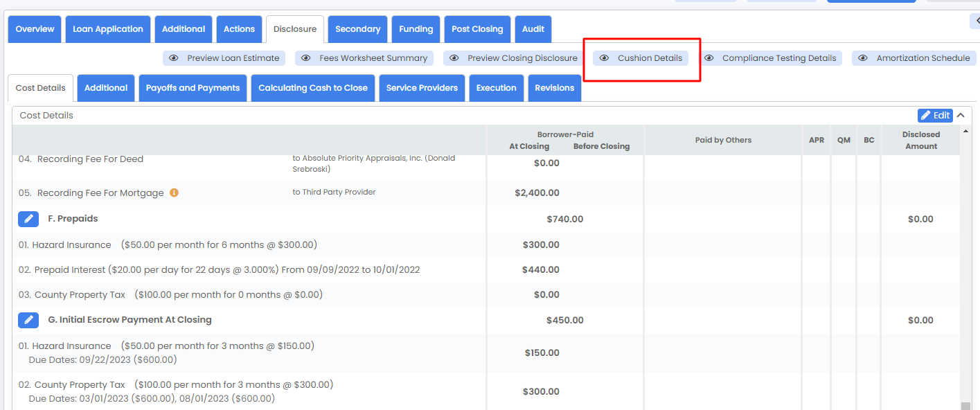
Task: Open Cushion Details view
Action: point(641,58)
